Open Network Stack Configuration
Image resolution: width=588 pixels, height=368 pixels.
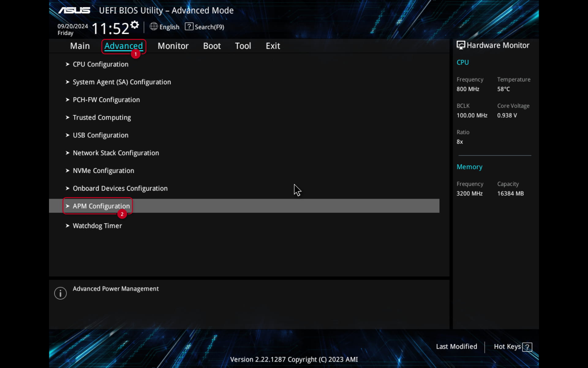tap(116, 153)
